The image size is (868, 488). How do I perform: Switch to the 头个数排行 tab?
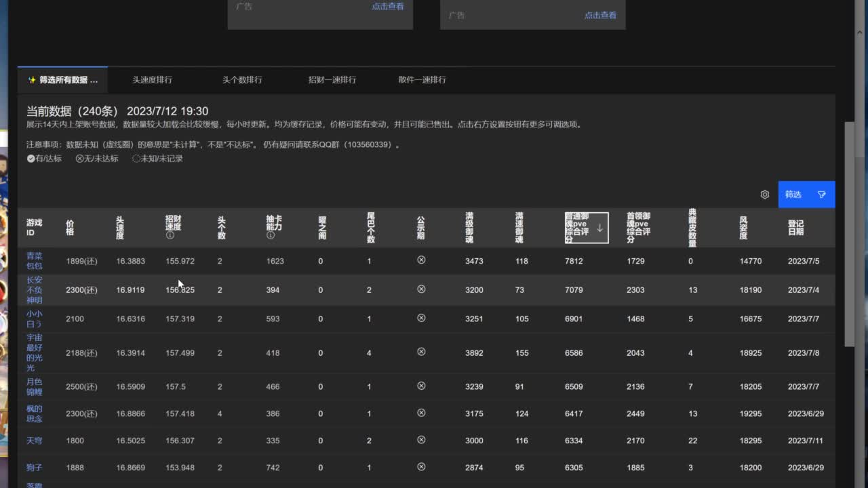[242, 79]
